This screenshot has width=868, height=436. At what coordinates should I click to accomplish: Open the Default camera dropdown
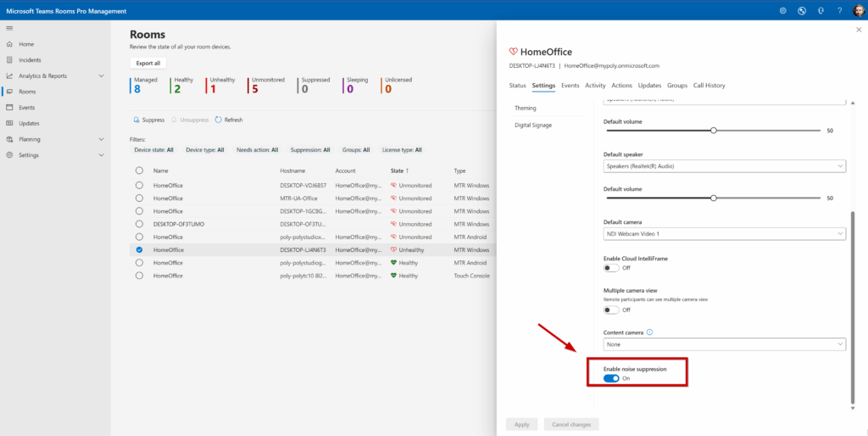(724, 233)
